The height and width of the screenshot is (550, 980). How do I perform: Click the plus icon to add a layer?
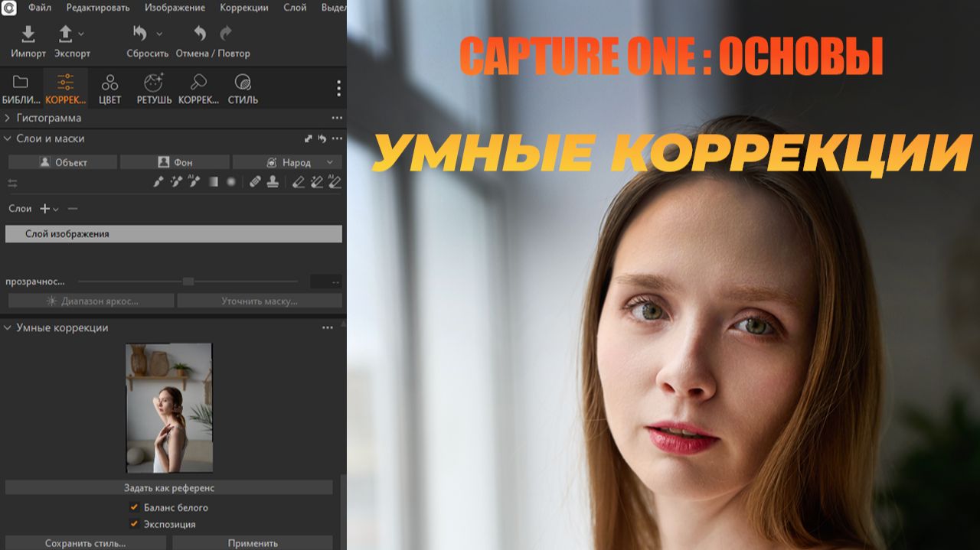[x=44, y=209]
